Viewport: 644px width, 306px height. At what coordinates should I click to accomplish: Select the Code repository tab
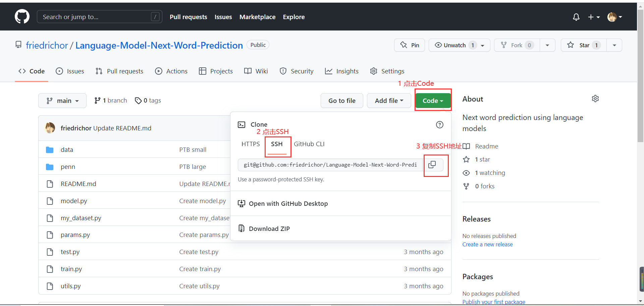[32, 71]
